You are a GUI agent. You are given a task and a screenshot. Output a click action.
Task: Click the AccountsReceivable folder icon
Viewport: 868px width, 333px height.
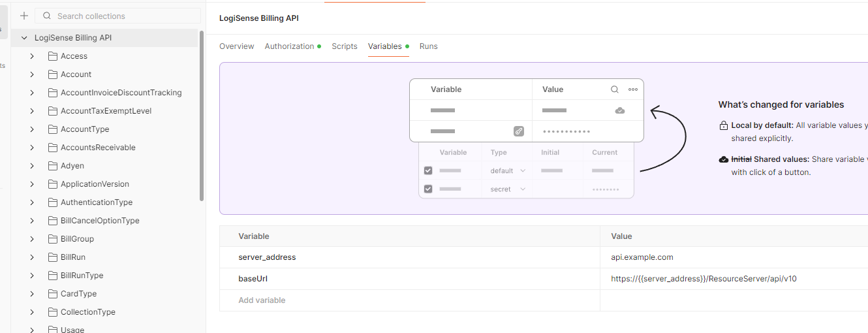[x=53, y=148]
